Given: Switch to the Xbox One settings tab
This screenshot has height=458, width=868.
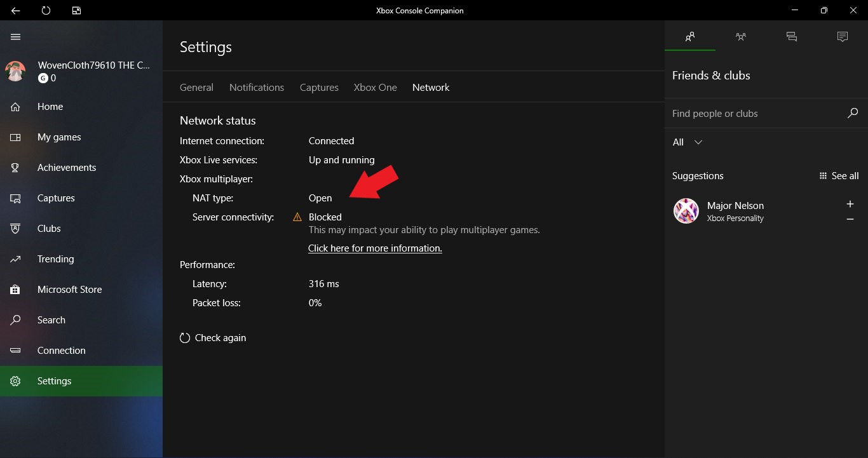Looking at the screenshot, I should click(x=375, y=88).
